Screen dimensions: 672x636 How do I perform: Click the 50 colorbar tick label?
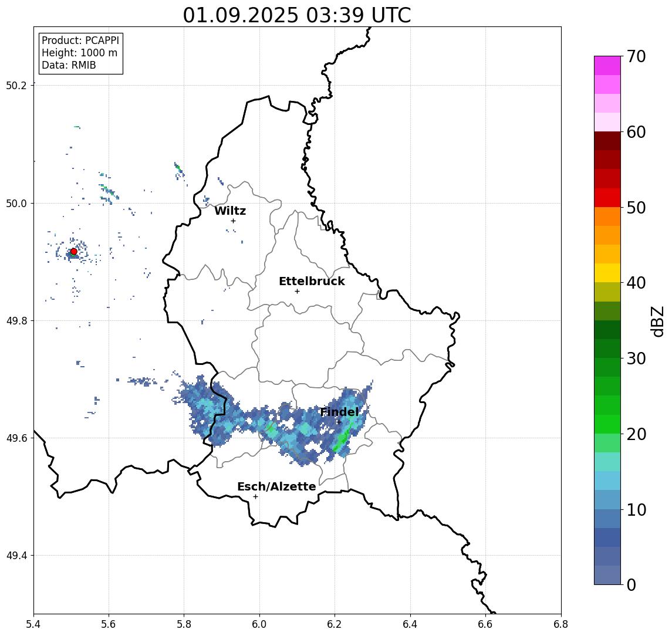tap(636, 208)
